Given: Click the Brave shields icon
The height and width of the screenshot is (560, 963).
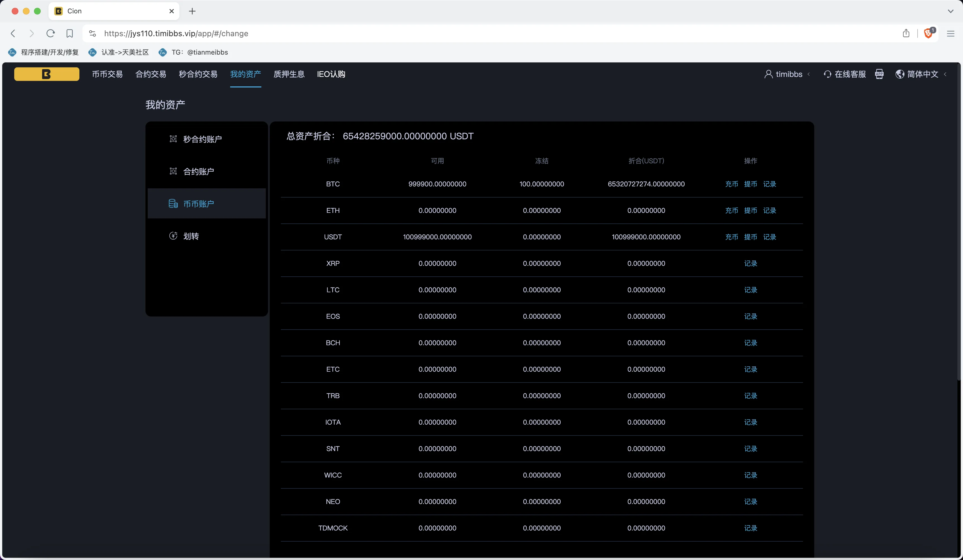Looking at the screenshot, I should point(928,34).
